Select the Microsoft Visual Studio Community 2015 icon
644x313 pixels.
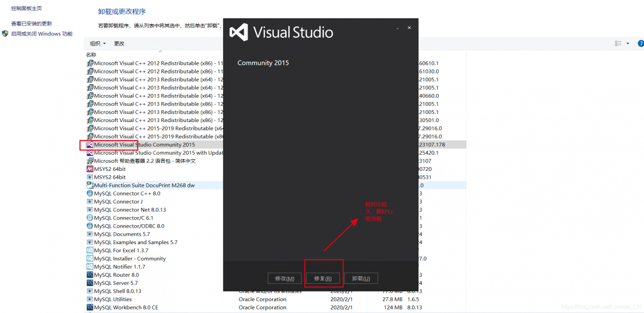(x=90, y=145)
